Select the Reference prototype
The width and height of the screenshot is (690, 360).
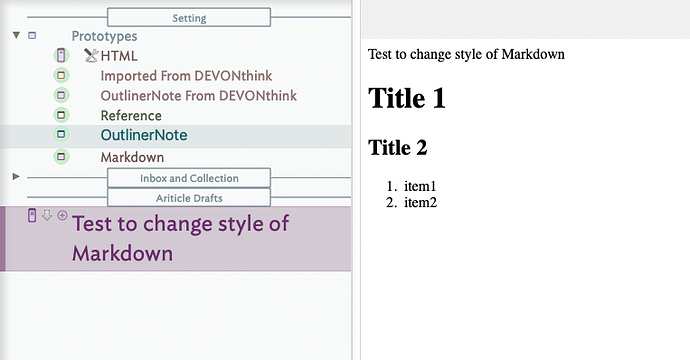(131, 115)
